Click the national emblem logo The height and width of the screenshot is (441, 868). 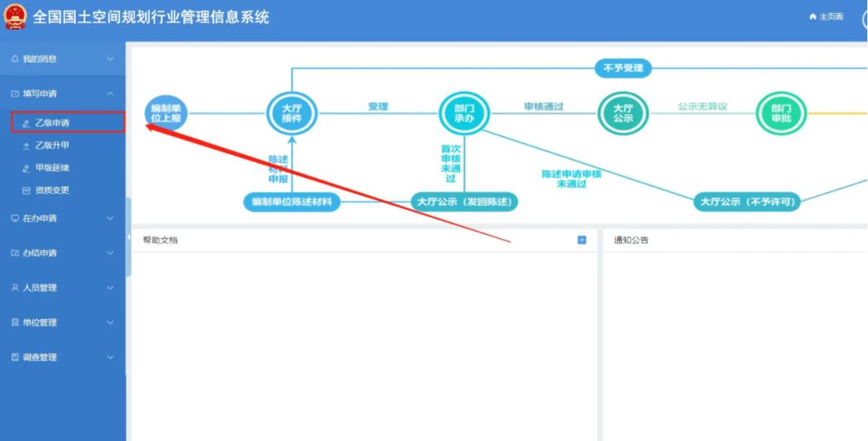(x=15, y=17)
